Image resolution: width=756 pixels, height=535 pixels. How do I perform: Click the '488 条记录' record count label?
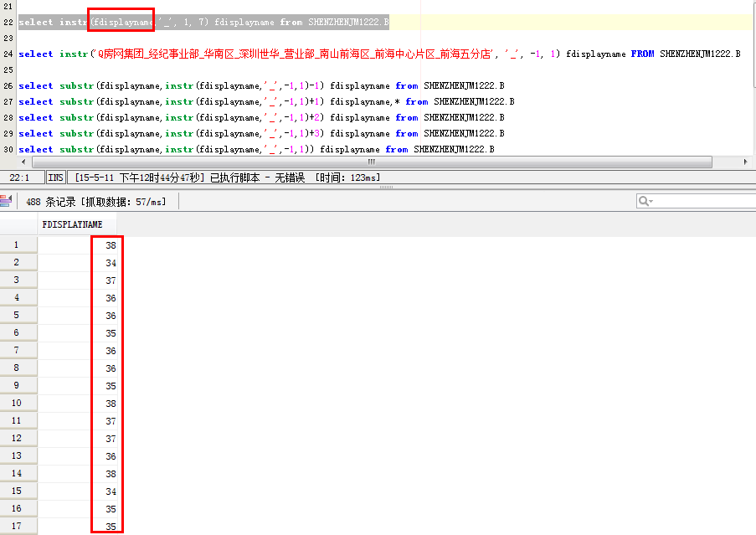50,202
